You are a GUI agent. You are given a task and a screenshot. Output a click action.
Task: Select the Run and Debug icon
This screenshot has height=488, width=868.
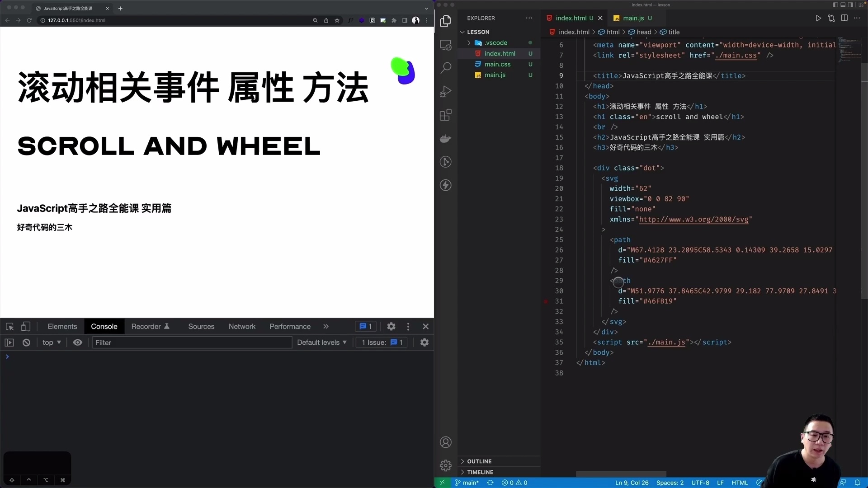pos(446,91)
